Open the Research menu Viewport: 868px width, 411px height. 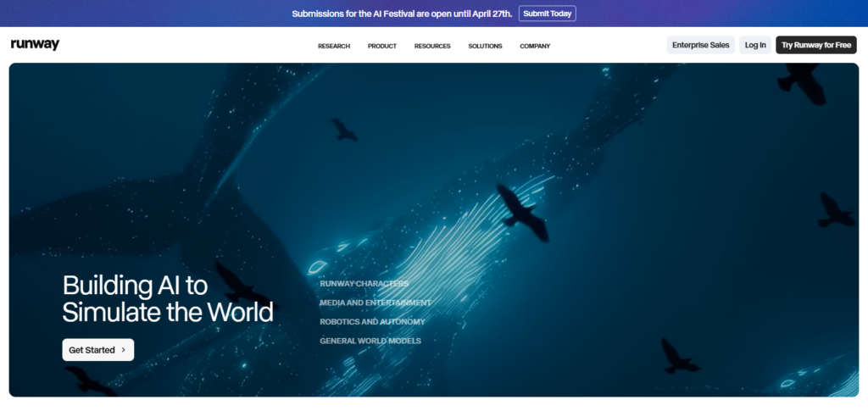[x=334, y=46]
